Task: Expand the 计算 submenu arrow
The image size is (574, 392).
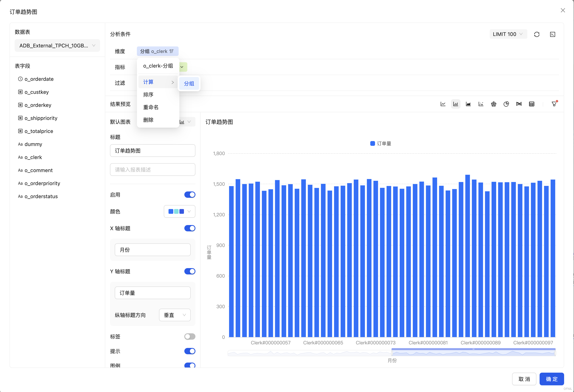Action: pos(173,82)
